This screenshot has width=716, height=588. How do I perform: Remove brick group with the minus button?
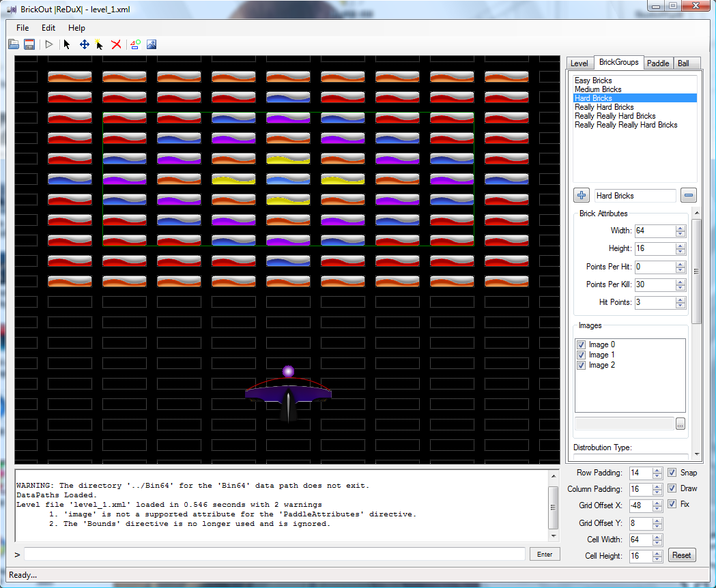tap(689, 195)
